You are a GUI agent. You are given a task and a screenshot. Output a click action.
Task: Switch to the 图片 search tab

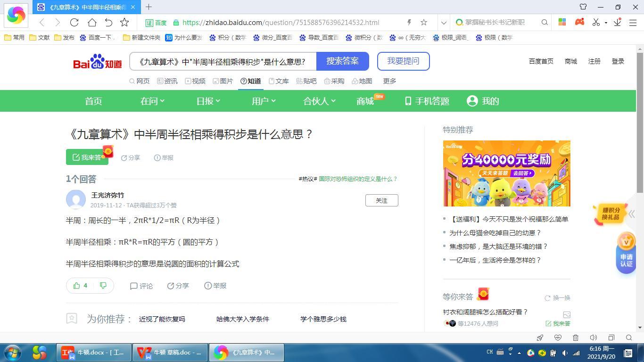225,81
